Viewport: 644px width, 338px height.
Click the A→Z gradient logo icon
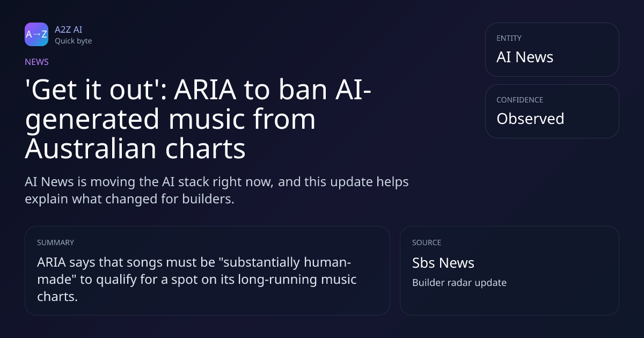36,34
